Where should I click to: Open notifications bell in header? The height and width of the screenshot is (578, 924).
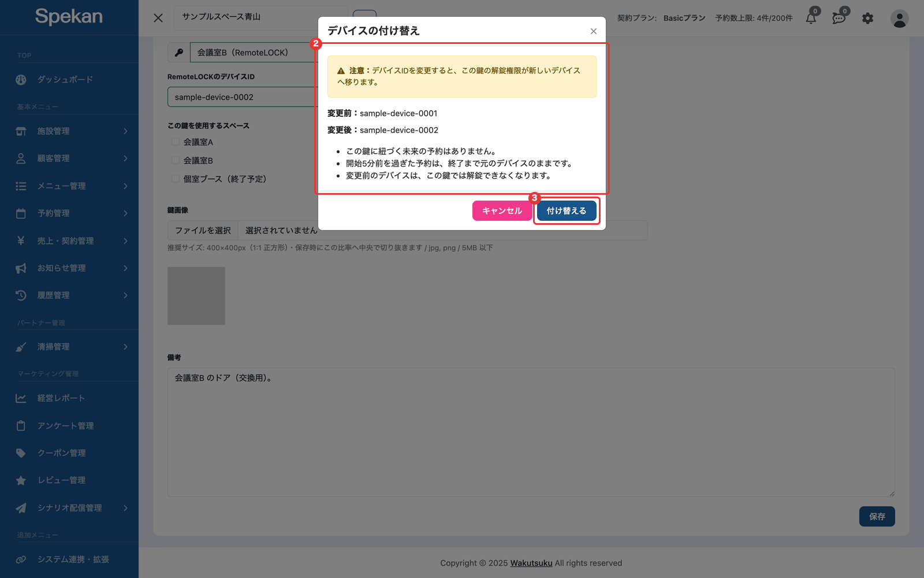pyautogui.click(x=811, y=18)
